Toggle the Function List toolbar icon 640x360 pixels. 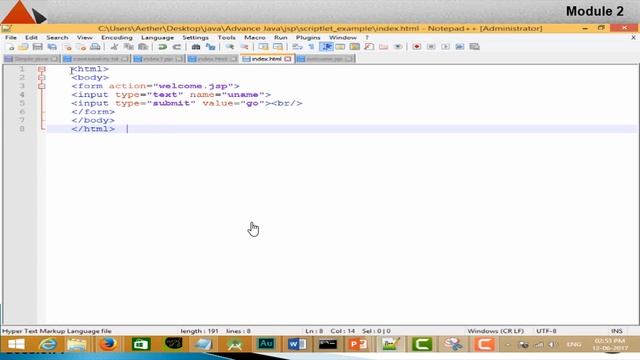(x=369, y=47)
